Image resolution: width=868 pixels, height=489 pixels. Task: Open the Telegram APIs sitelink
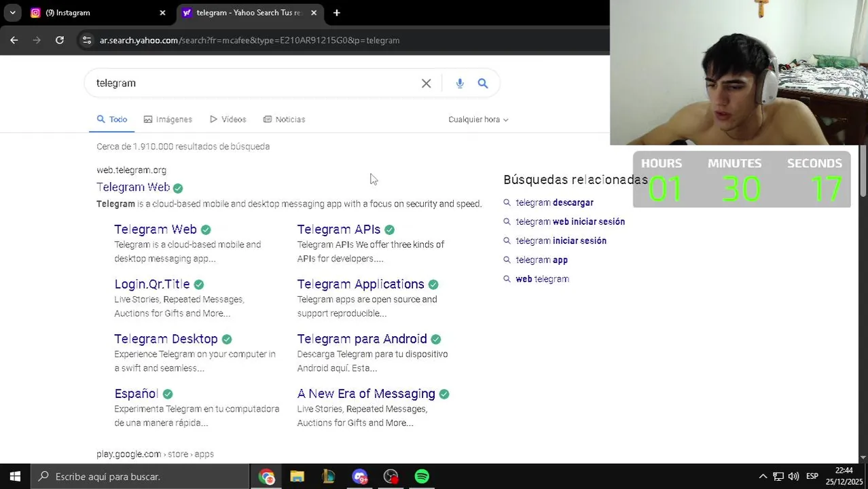[339, 230]
